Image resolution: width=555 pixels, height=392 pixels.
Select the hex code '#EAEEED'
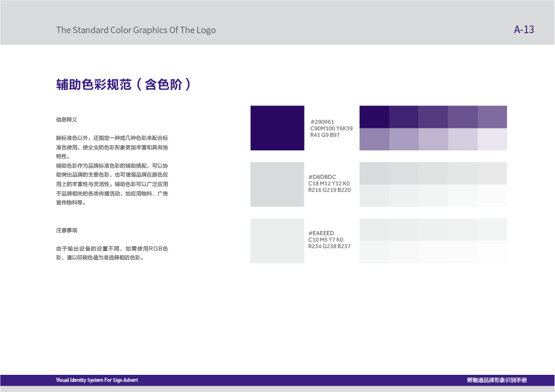coord(321,233)
